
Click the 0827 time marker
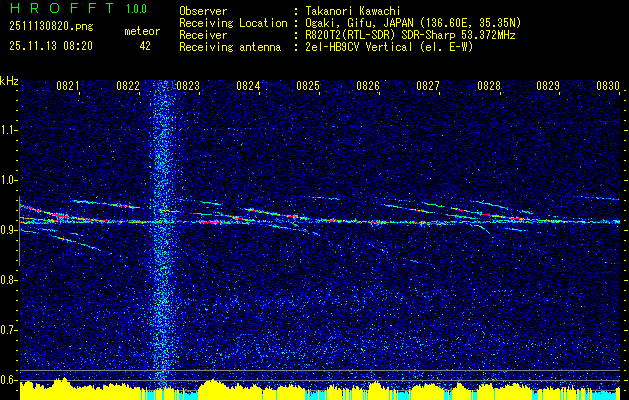428,85
